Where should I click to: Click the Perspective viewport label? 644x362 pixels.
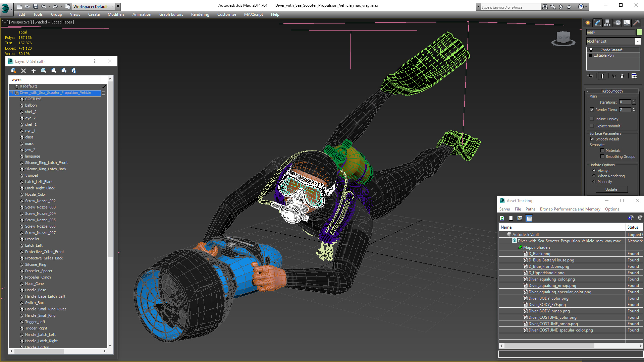(20, 22)
